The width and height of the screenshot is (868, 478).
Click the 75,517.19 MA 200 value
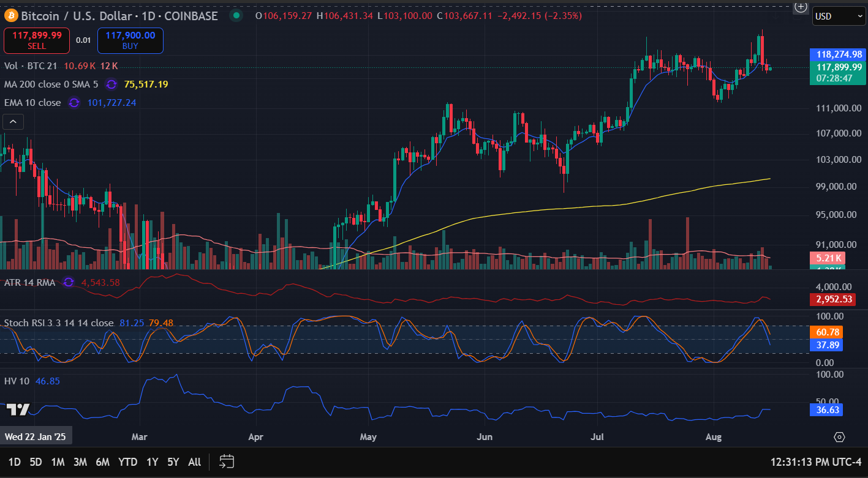pos(146,84)
